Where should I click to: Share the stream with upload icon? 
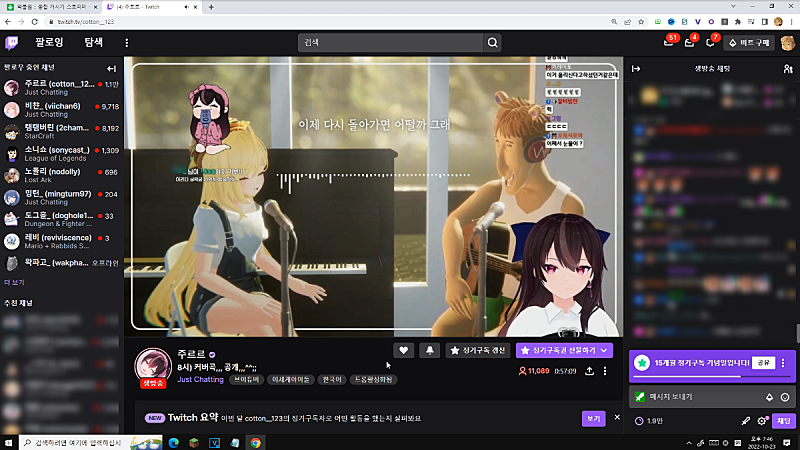[589, 371]
